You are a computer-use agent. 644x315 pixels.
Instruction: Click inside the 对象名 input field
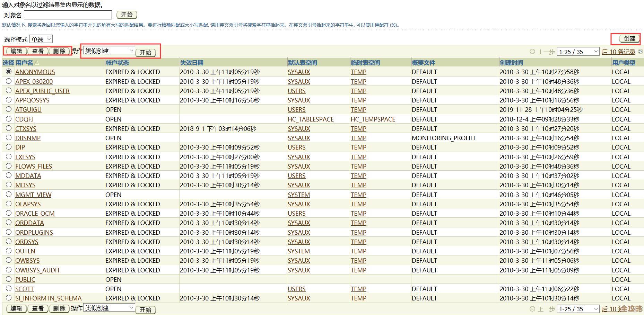68,15
